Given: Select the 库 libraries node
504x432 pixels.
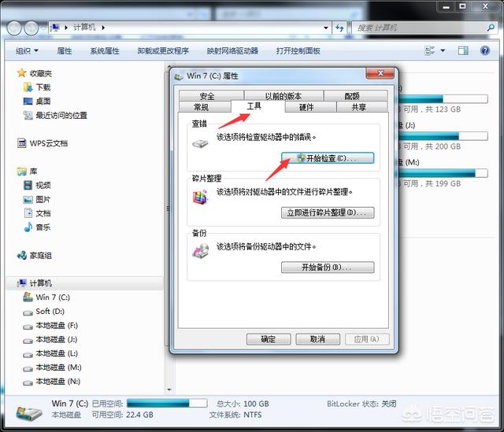Looking at the screenshot, I should click(x=27, y=172).
